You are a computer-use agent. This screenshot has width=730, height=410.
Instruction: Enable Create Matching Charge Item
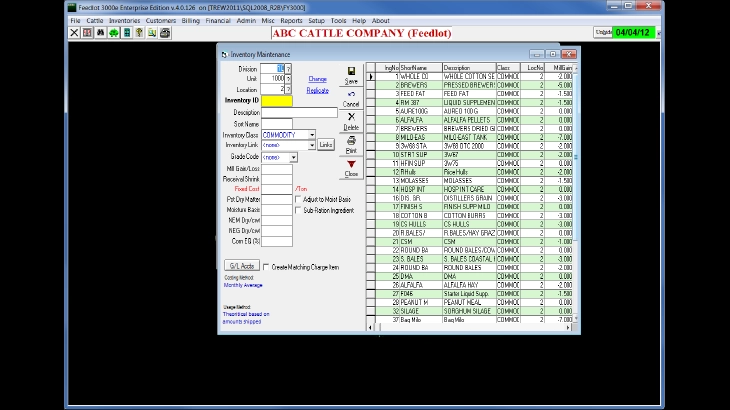pyautogui.click(x=266, y=267)
